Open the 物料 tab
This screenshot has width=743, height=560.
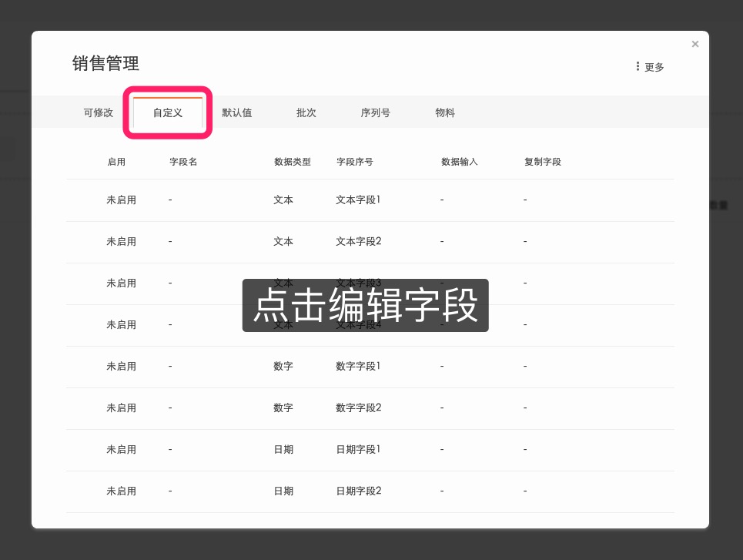[445, 113]
